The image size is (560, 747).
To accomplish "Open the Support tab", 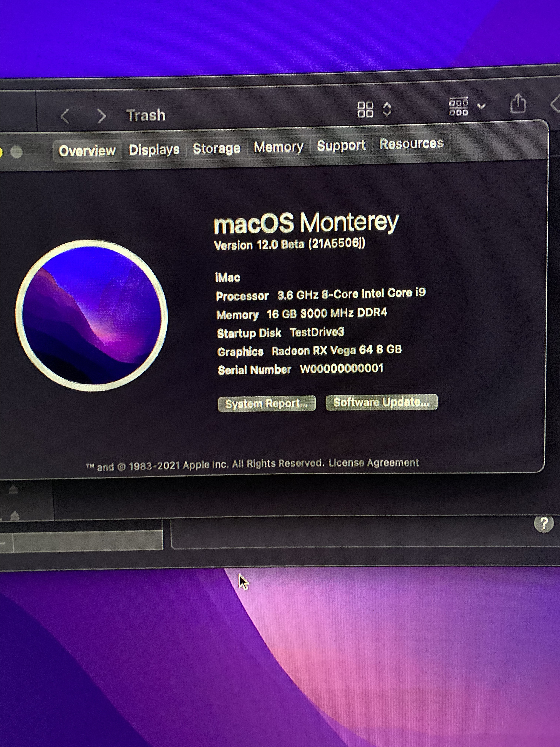I will 341,146.
